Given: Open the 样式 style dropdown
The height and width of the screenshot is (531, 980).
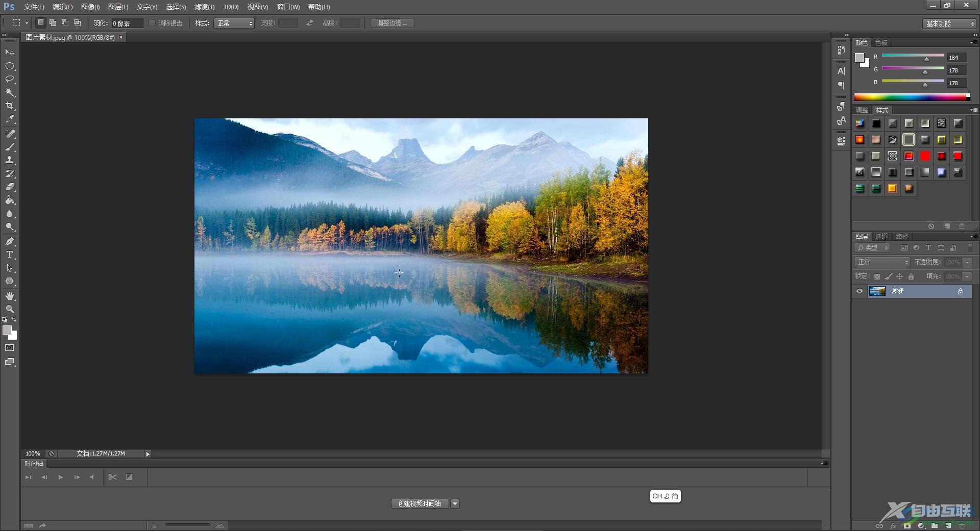Looking at the screenshot, I should tap(234, 23).
